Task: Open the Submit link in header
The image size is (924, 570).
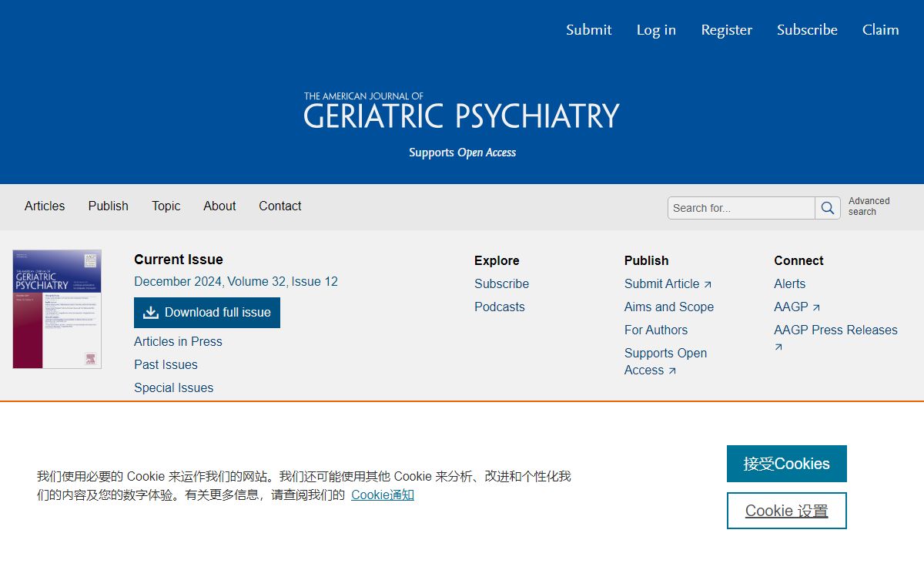Action: (x=589, y=29)
